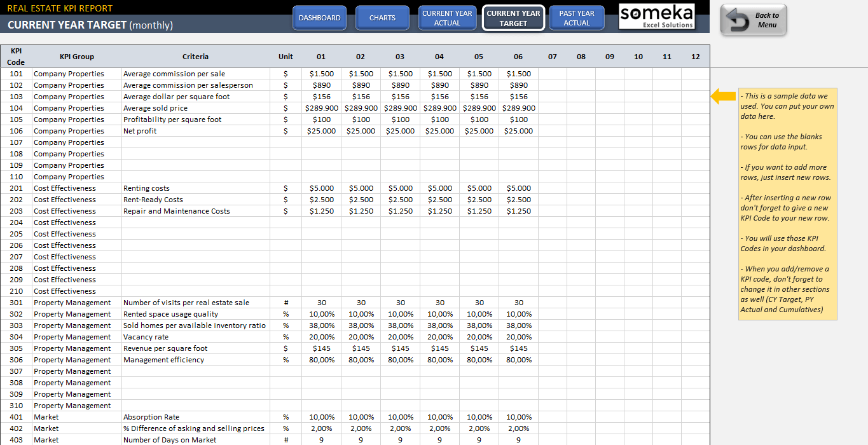The width and height of the screenshot is (868, 445).
Task: Click the CURRENT YEAR TARGET (monthly) heading
Action: coord(90,25)
